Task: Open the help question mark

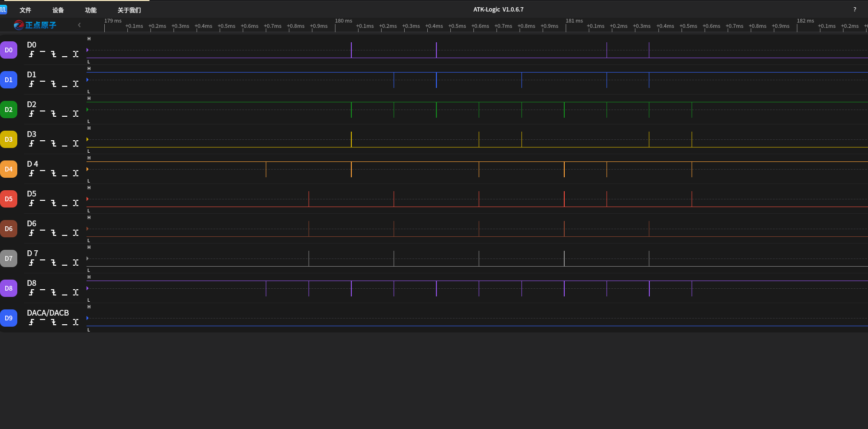Action: [x=855, y=10]
